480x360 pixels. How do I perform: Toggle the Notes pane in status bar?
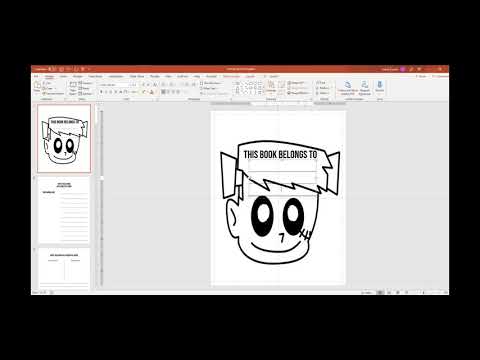point(367,292)
